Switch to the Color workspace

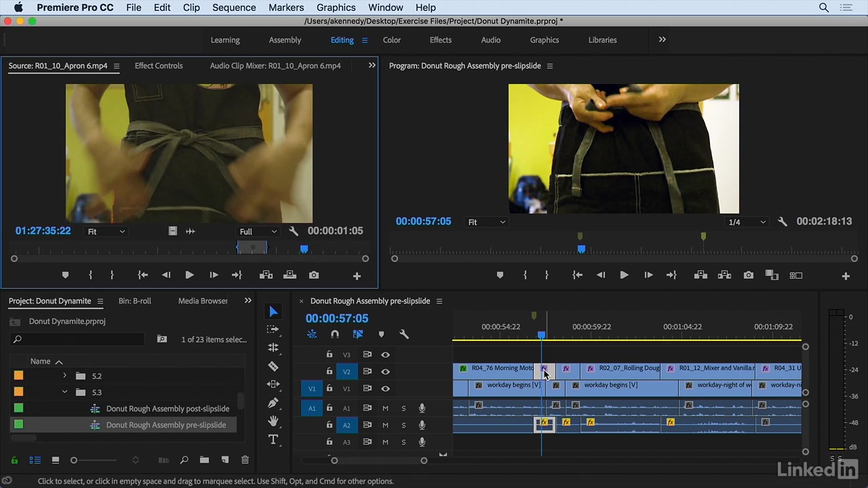coord(391,40)
